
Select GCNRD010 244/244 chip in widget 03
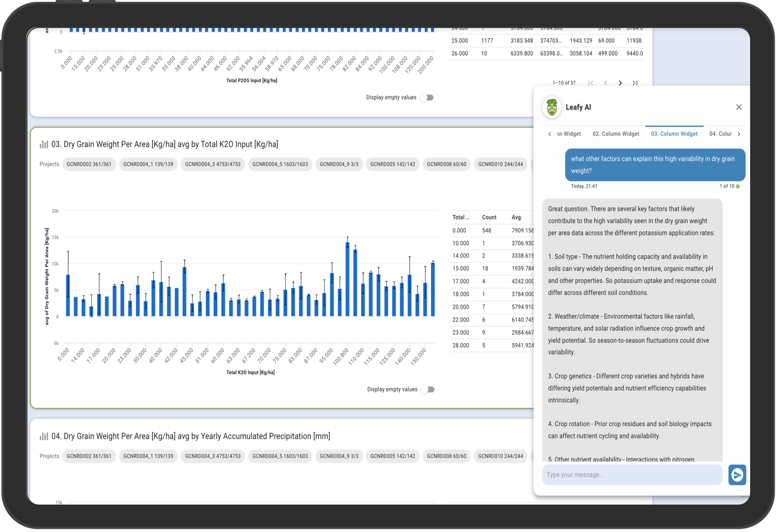point(500,165)
